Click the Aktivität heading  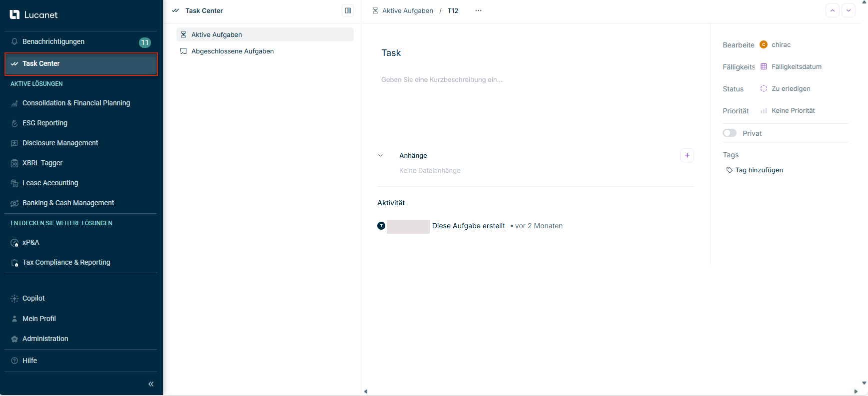coord(391,203)
